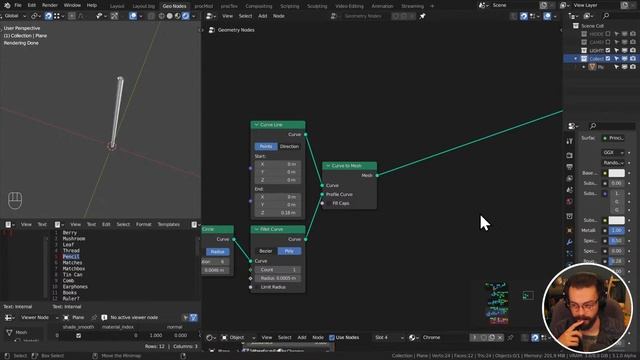
Task: Open Add menu in Geometry Nodes editor
Action: click(262, 16)
